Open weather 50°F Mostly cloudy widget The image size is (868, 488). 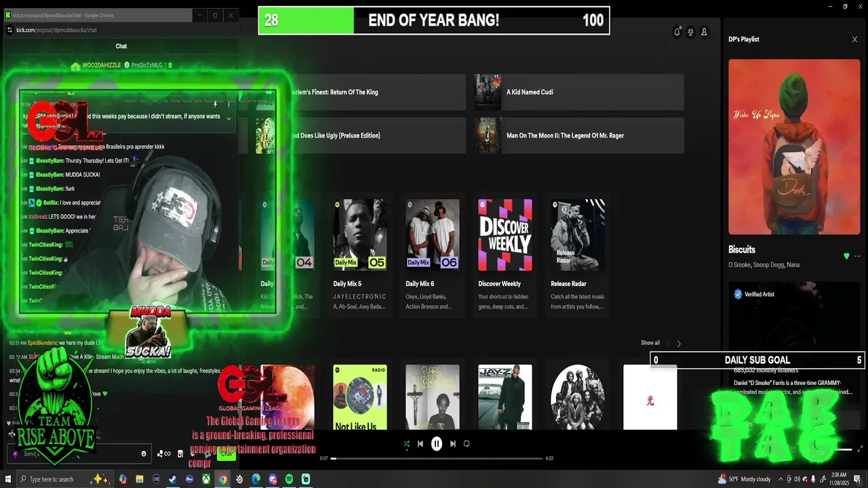(x=745, y=479)
